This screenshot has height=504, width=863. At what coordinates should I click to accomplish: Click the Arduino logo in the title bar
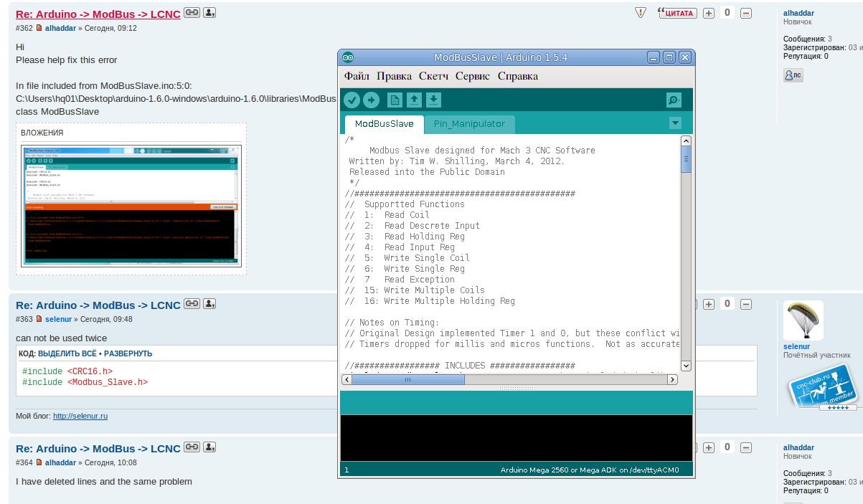[x=348, y=57]
